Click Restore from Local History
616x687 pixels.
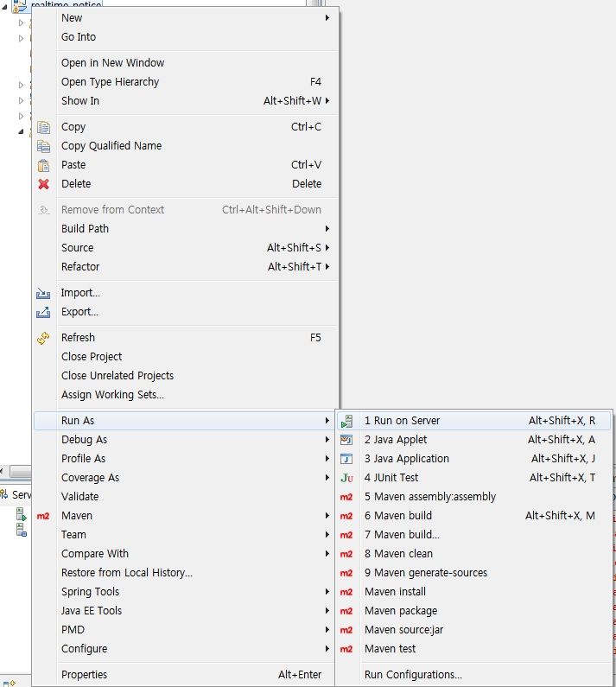(x=127, y=573)
